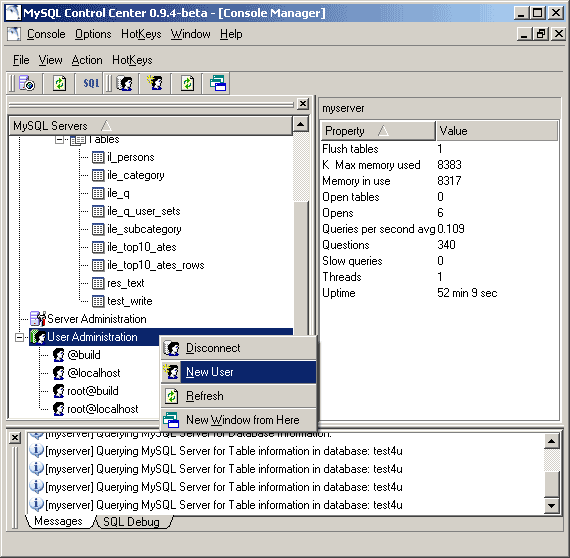Image resolution: width=570 pixels, height=558 pixels.
Task: Click the root@localhost user icon
Action: [x=59, y=409]
